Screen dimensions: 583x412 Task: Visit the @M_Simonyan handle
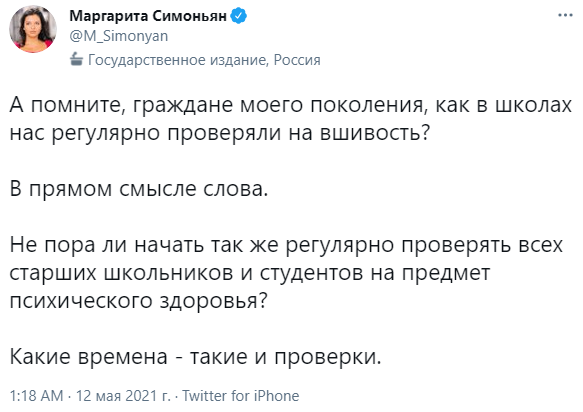(x=119, y=36)
